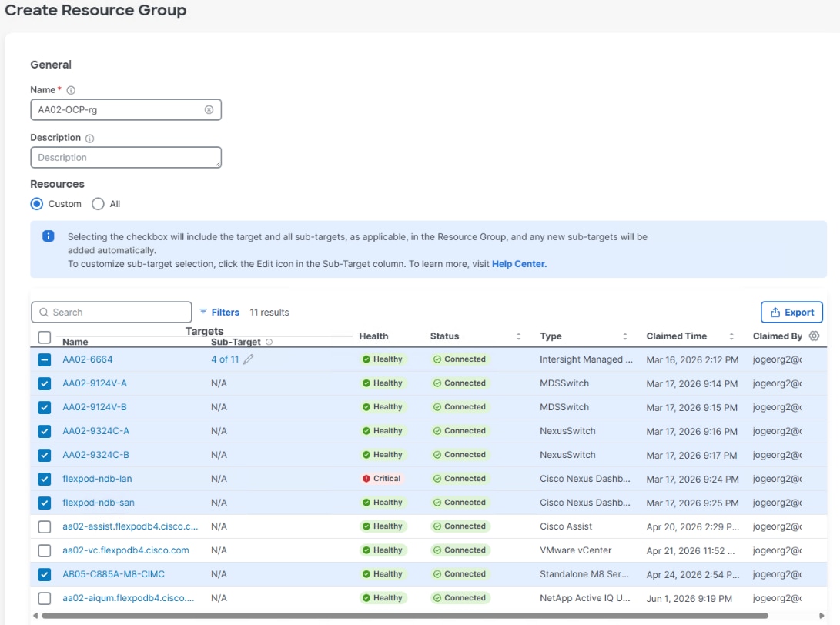The width and height of the screenshot is (840, 625).
Task: Sort the table by Status column arrows
Action: pyautogui.click(x=518, y=336)
